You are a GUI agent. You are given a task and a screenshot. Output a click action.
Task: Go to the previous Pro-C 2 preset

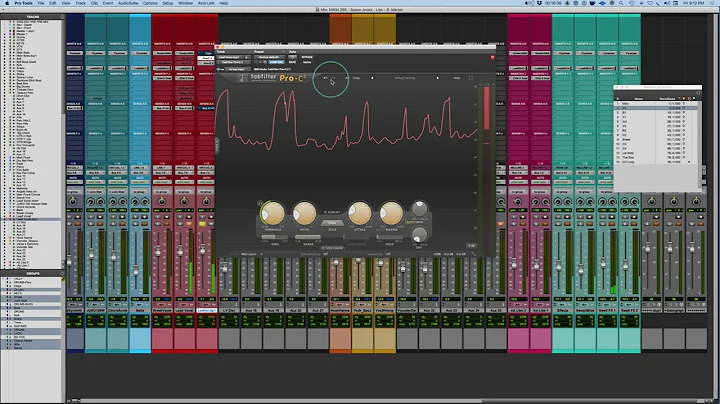point(372,78)
